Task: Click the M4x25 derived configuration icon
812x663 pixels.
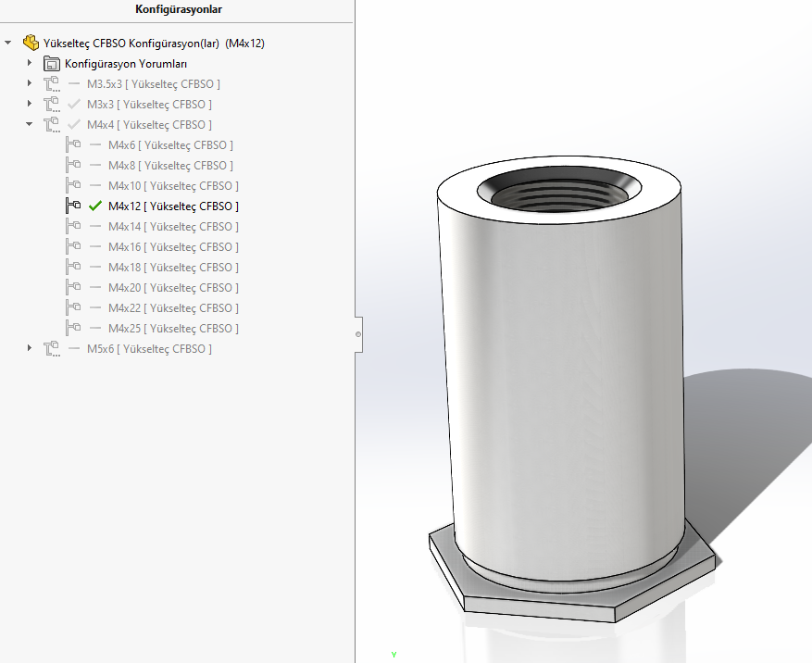Action: coord(73,329)
